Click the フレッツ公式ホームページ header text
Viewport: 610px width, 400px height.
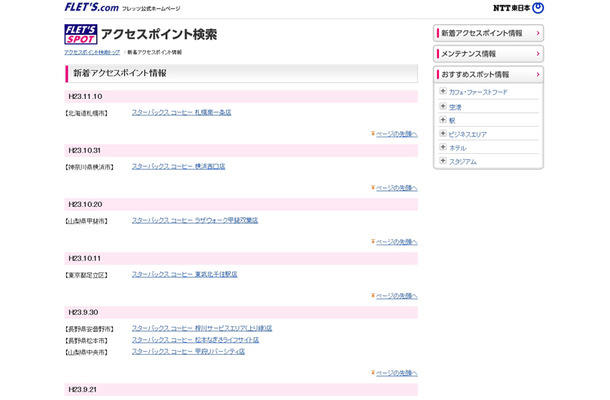151,9
